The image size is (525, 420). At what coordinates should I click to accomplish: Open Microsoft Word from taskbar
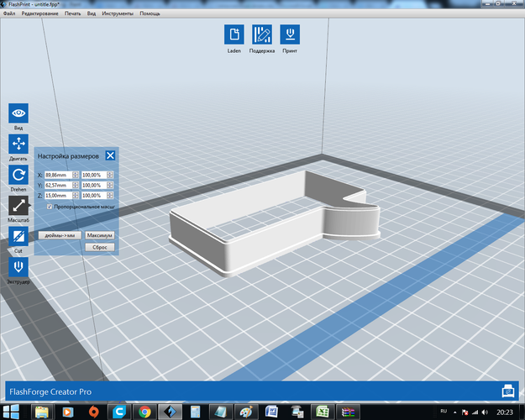(x=271, y=412)
